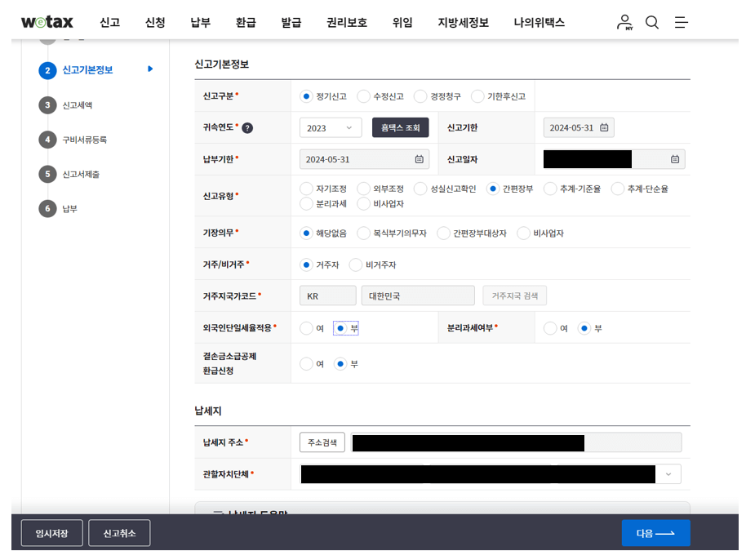Click the KR country code field
Image resolution: width=746 pixels, height=560 pixels.
(x=328, y=296)
